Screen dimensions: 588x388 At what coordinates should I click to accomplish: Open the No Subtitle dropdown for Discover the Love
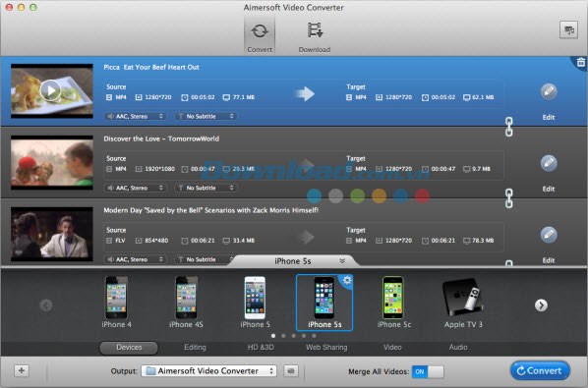coord(206,188)
